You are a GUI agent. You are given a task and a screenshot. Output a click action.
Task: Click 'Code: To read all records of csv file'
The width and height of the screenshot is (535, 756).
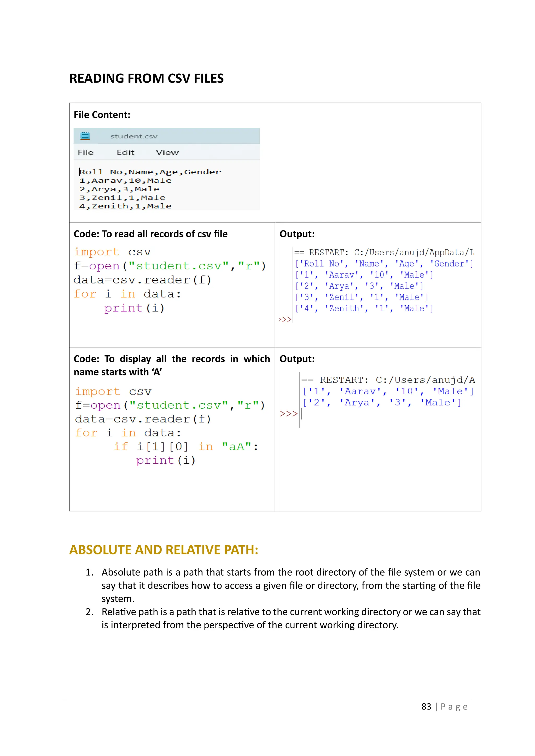coord(150,234)
